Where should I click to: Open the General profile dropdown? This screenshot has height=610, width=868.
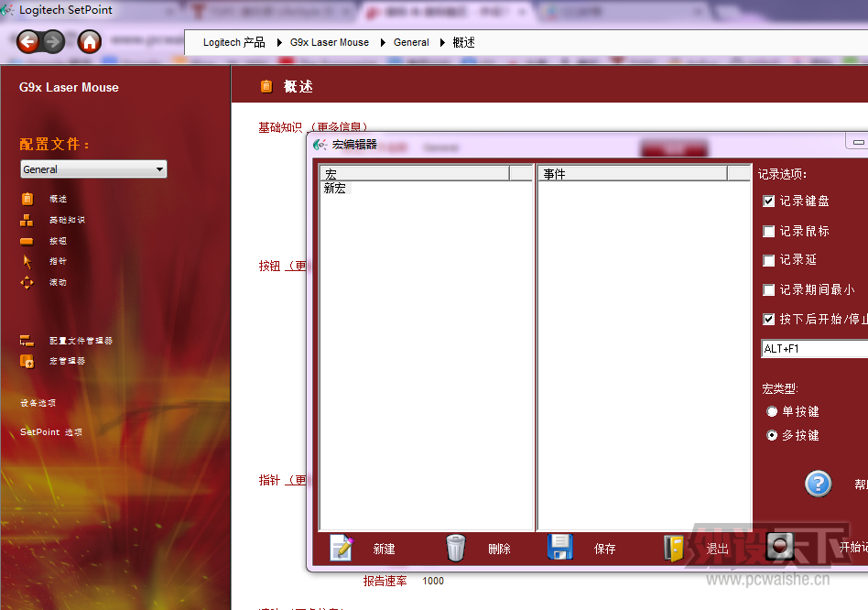coord(93,169)
